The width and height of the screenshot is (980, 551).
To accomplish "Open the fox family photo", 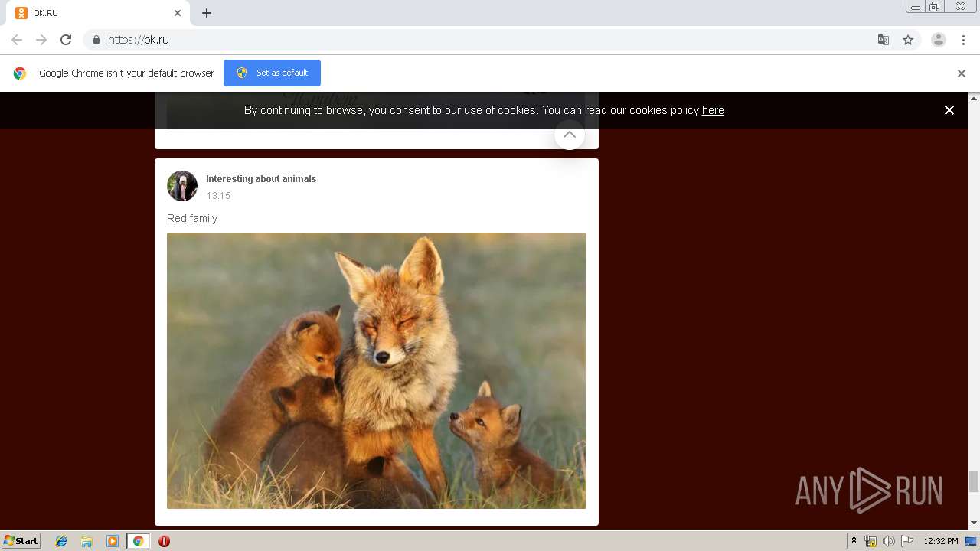I will (377, 370).
